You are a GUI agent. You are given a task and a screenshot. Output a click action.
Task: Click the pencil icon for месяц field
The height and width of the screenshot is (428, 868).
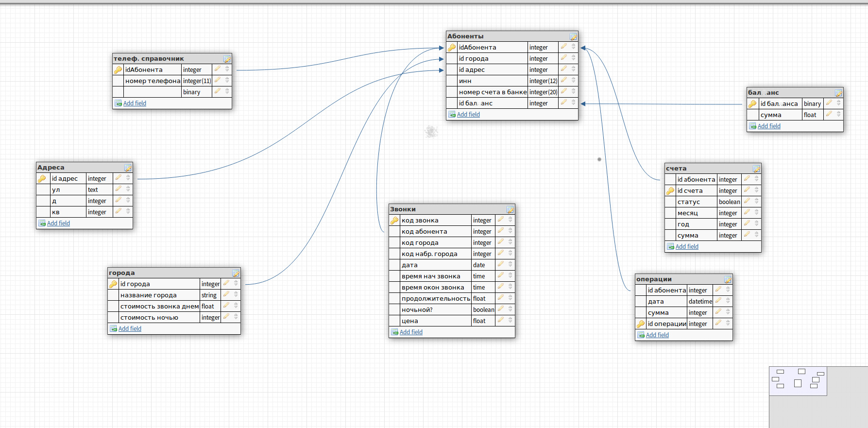747,212
